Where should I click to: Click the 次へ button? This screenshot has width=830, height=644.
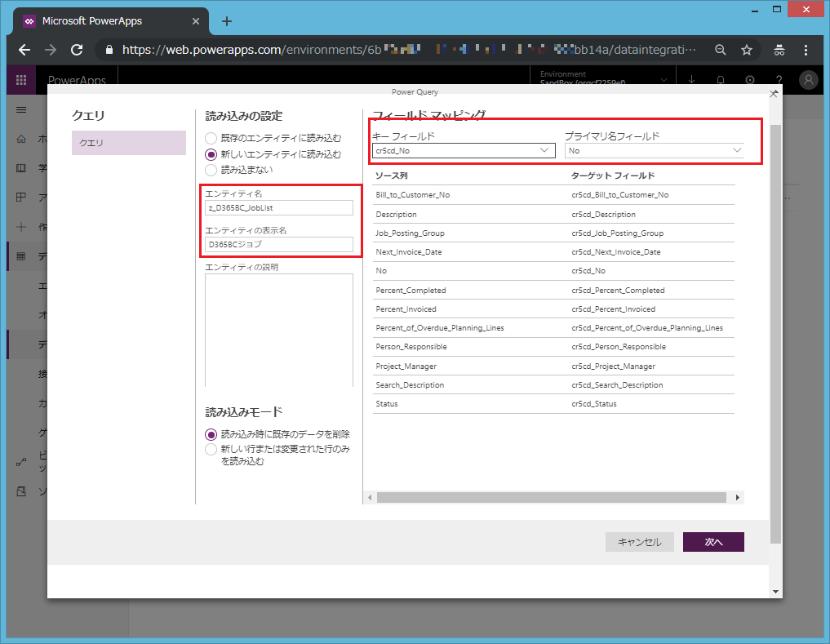tap(713, 542)
